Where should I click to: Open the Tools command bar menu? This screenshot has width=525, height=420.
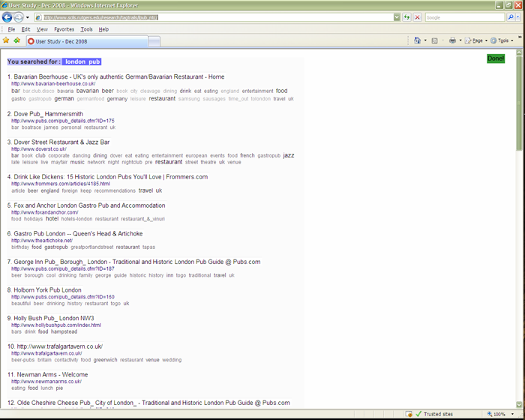coord(502,40)
